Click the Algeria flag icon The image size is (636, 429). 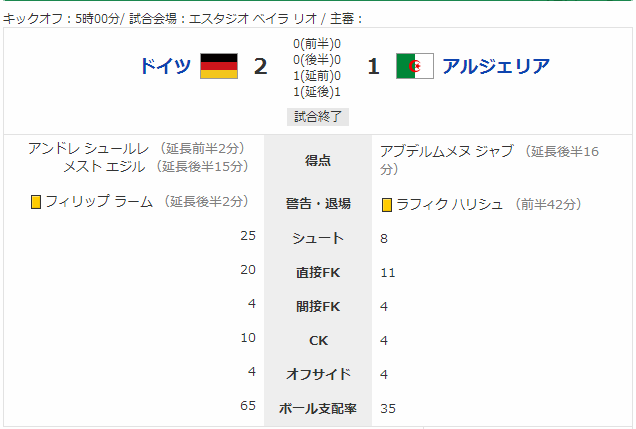pyautogui.click(x=415, y=66)
